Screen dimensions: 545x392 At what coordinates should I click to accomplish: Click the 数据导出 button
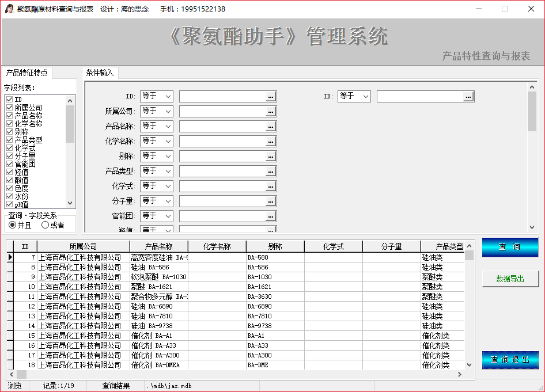[510, 279]
